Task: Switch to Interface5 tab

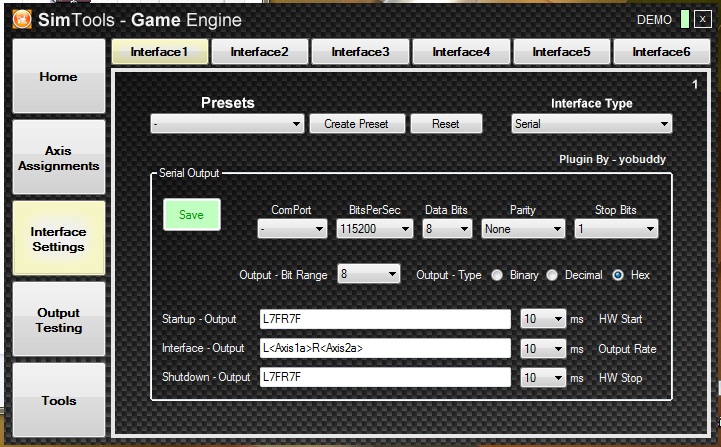Action: pyautogui.click(x=561, y=52)
